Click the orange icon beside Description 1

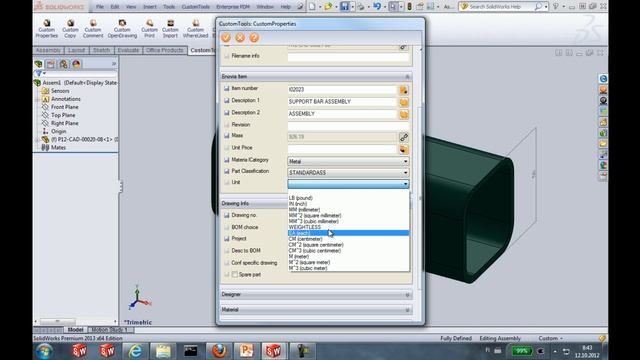click(404, 102)
